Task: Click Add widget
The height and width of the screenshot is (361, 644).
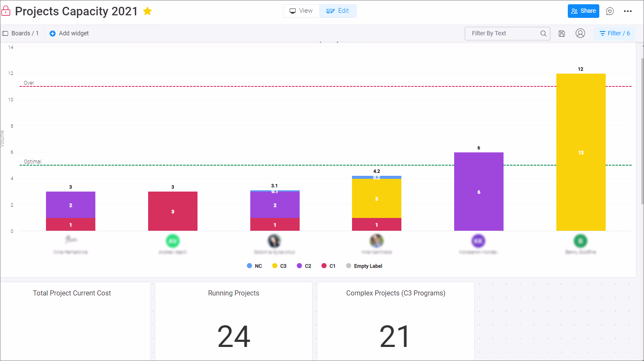Action: click(69, 33)
